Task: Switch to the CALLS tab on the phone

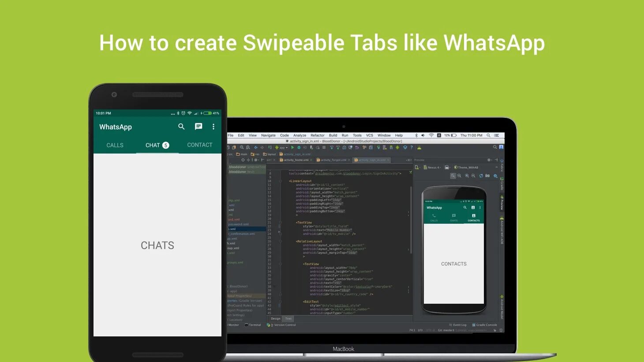Action: click(x=115, y=145)
